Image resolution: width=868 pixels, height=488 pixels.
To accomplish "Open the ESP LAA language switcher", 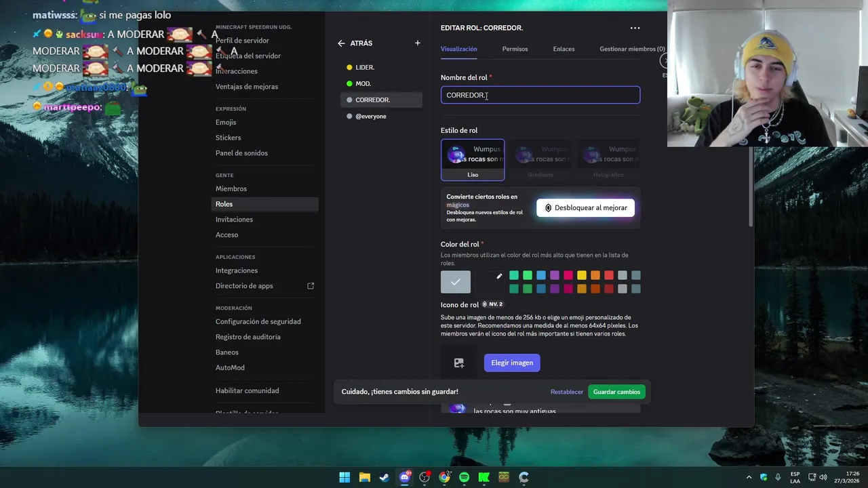I will 795,477.
